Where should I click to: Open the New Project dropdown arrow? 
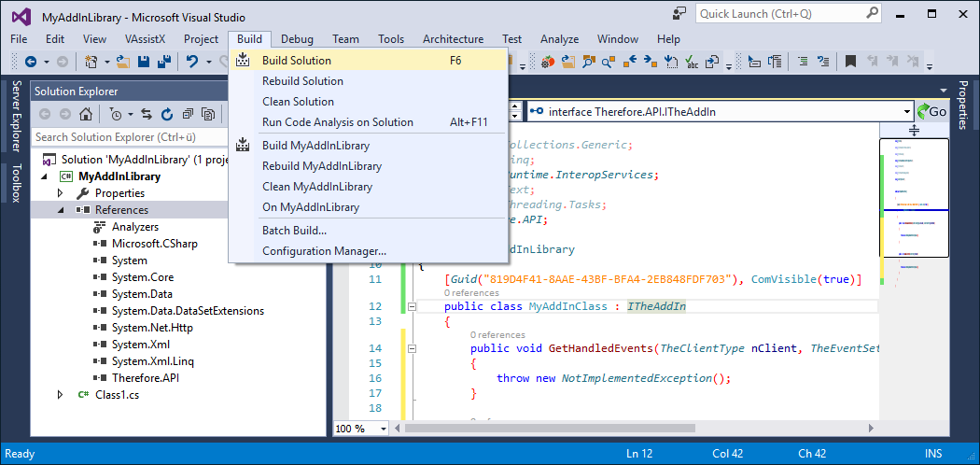point(107,62)
